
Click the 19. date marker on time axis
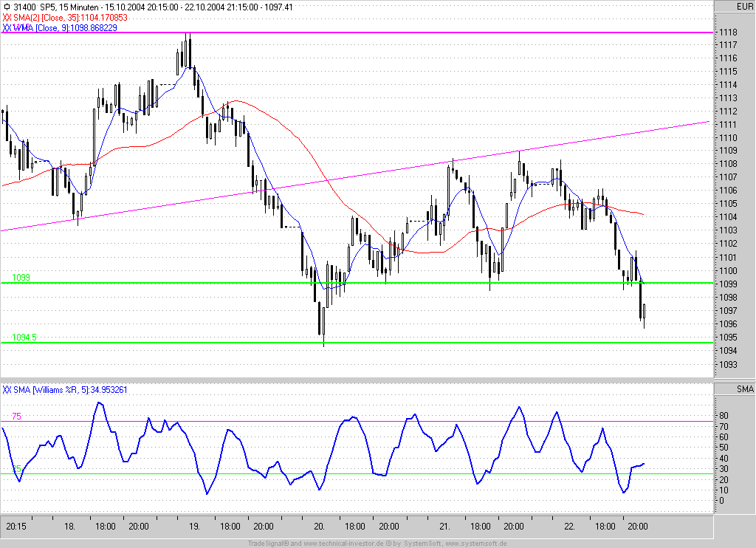(194, 527)
